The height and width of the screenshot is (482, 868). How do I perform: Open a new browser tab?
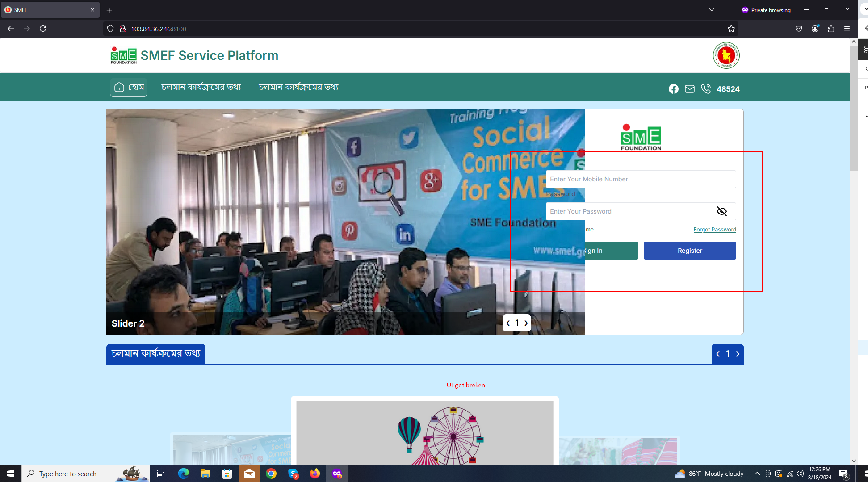pos(109,10)
